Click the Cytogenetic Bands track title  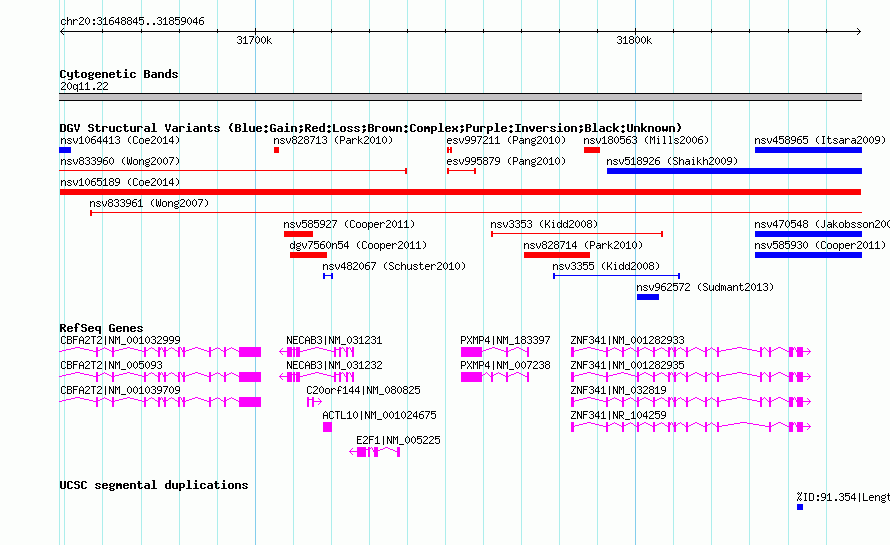pyautogui.click(x=119, y=74)
